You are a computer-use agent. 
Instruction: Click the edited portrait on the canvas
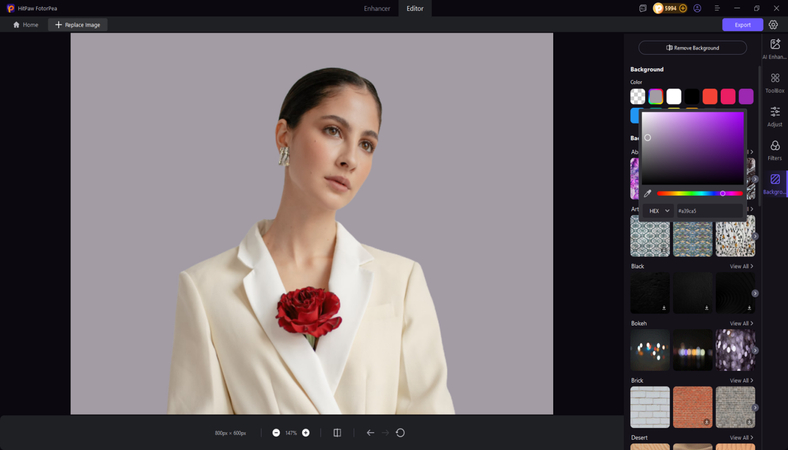point(312,224)
